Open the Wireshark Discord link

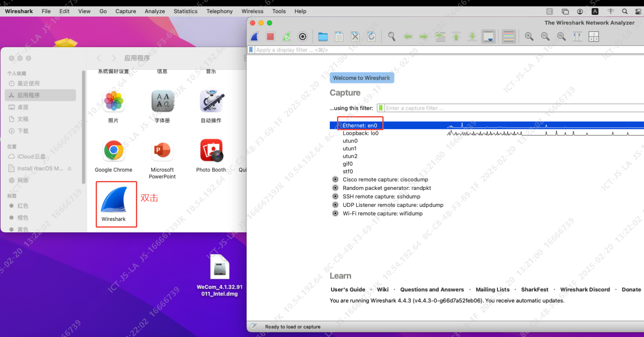pyautogui.click(x=585, y=290)
